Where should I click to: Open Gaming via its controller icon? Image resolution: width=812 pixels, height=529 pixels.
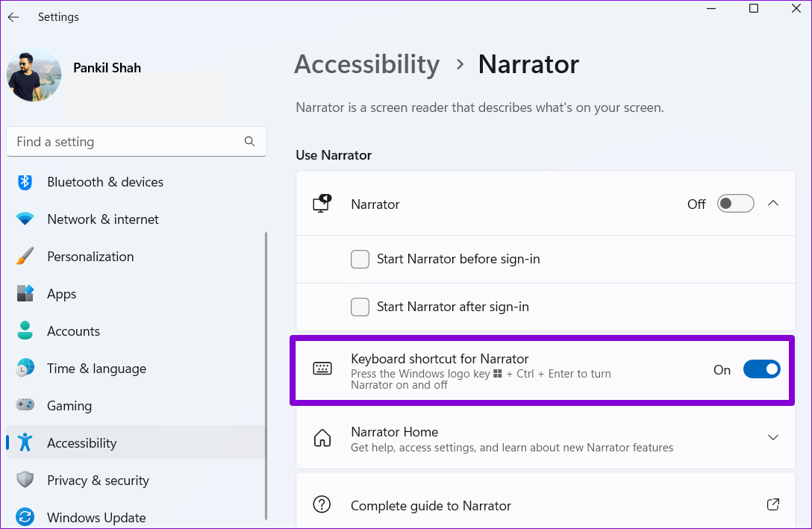click(25, 405)
